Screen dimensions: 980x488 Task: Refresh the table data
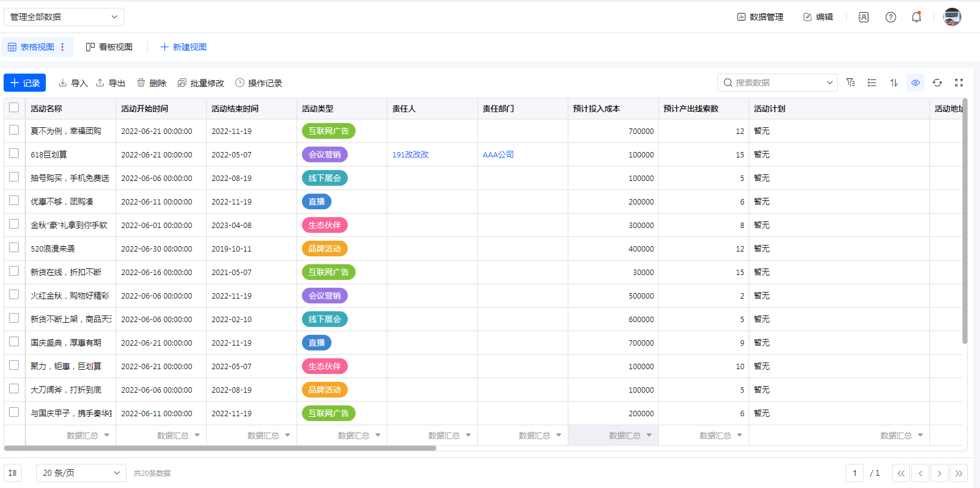[937, 83]
